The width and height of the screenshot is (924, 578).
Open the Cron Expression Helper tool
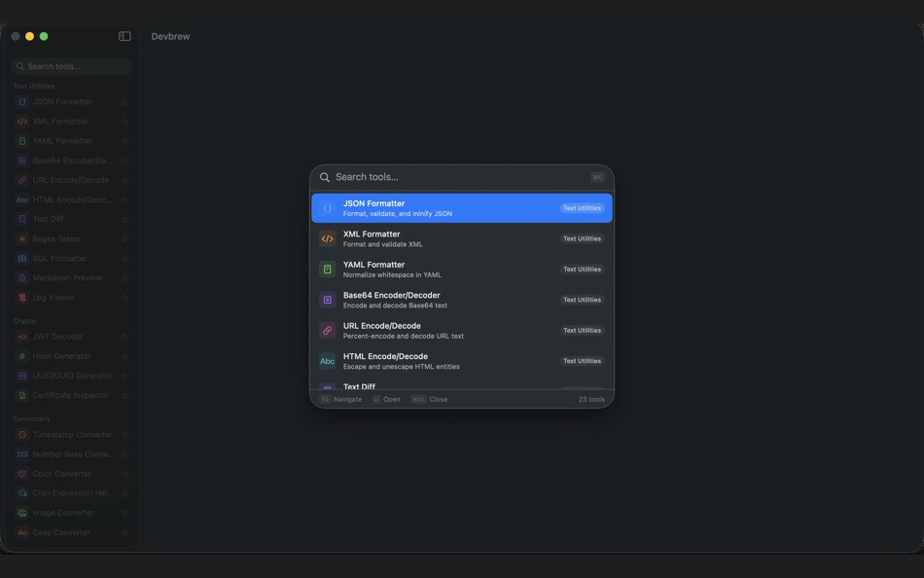coord(63,492)
